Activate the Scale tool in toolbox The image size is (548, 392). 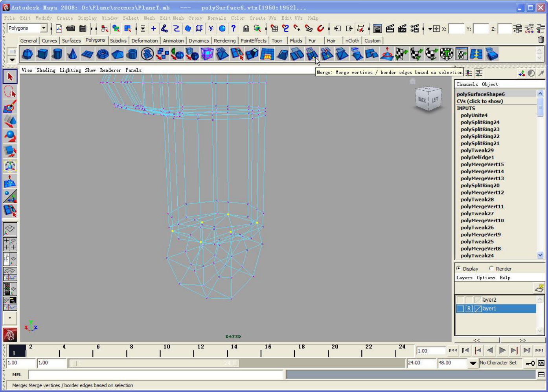pyautogui.click(x=10, y=151)
